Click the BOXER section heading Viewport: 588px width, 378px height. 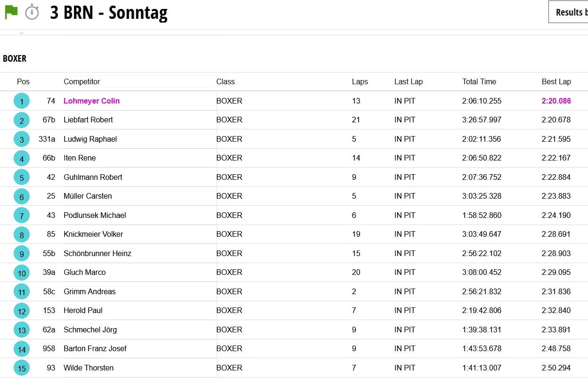click(x=15, y=59)
